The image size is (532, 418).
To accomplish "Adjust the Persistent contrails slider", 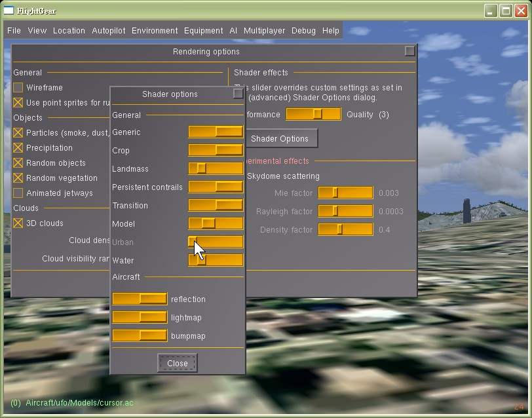I will pos(216,187).
